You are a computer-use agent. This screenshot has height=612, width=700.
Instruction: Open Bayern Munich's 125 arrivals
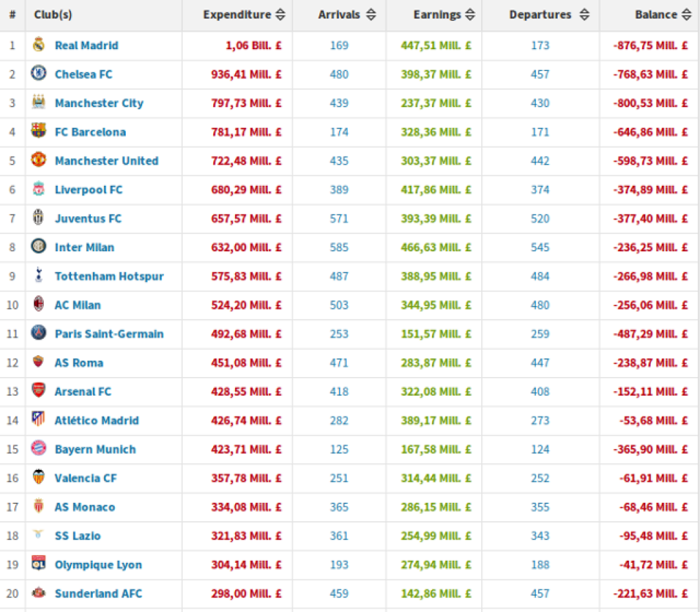339,449
